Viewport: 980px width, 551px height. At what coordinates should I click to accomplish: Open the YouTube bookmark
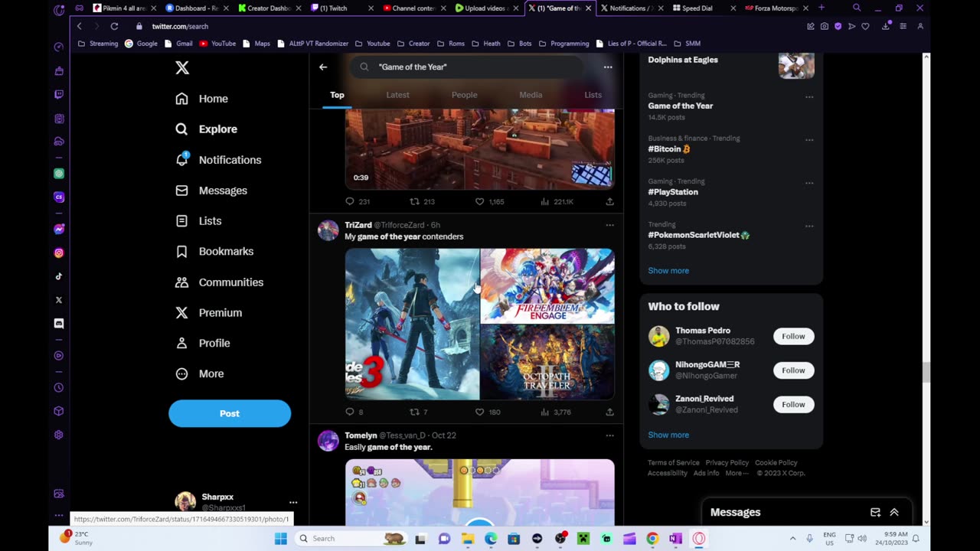point(217,44)
